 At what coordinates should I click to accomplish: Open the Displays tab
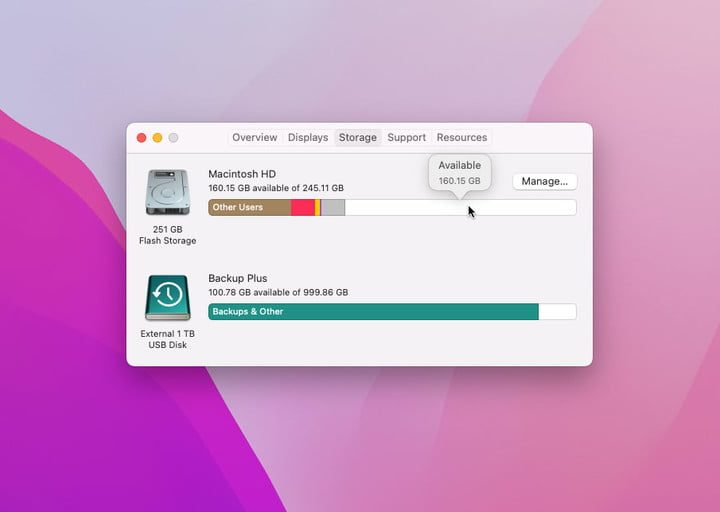pos(308,137)
